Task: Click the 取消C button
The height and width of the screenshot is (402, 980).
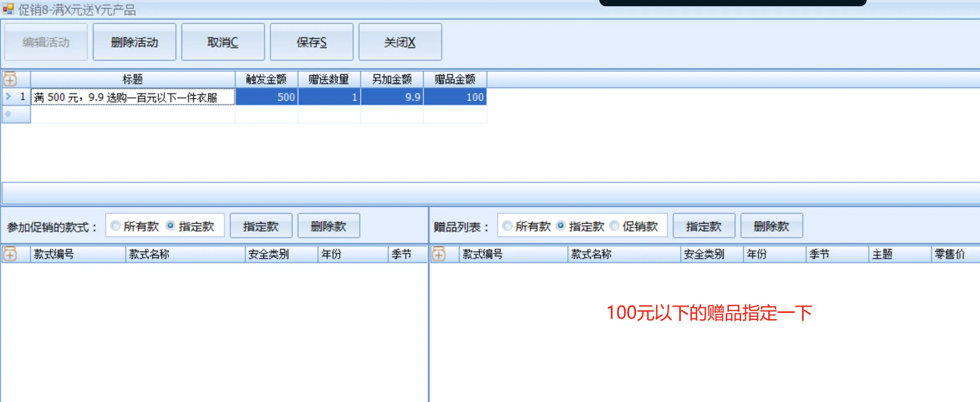Action: pyautogui.click(x=223, y=42)
